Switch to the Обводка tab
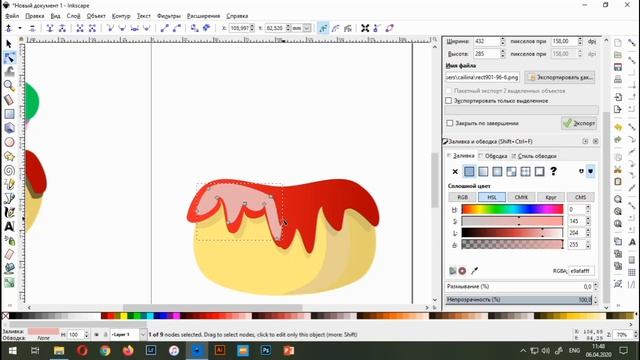This screenshot has height=360, width=640. pos(493,156)
